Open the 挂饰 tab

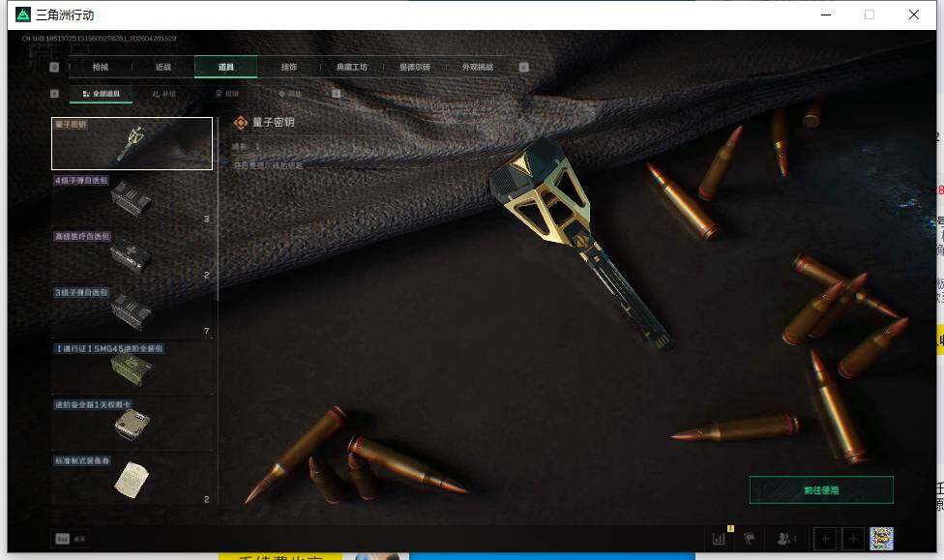pyautogui.click(x=289, y=67)
